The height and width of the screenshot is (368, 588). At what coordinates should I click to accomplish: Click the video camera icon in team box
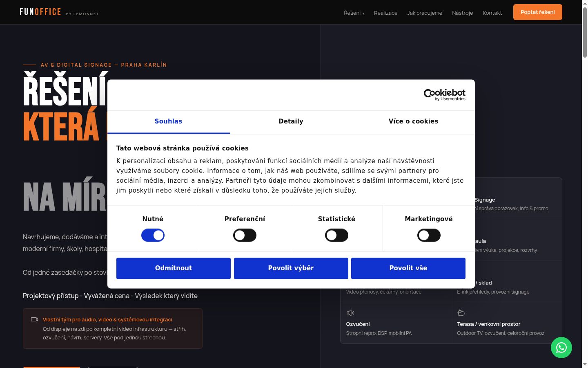point(35,319)
